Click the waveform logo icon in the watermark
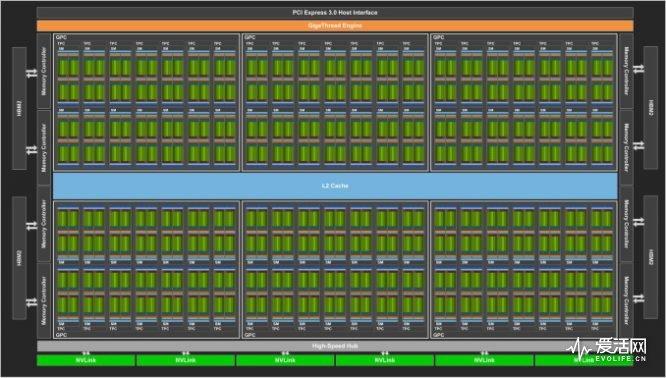This screenshot has width=666, height=378. (579, 347)
